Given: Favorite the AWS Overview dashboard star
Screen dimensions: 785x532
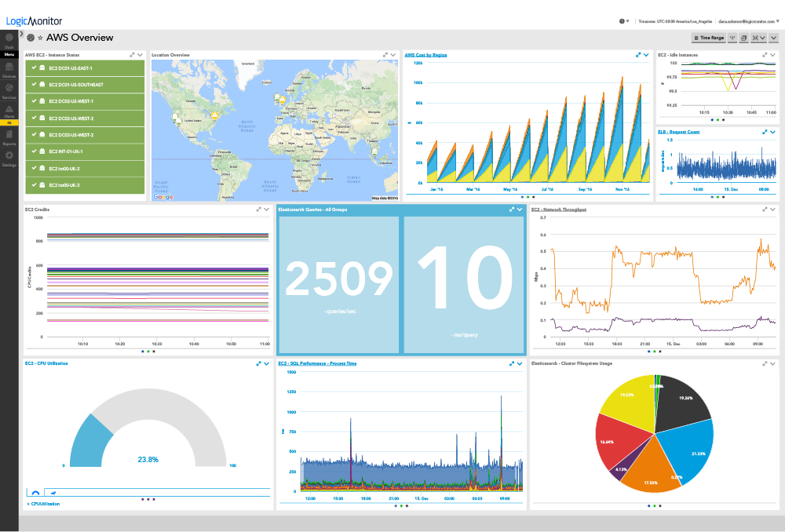Looking at the screenshot, I should (x=41, y=38).
